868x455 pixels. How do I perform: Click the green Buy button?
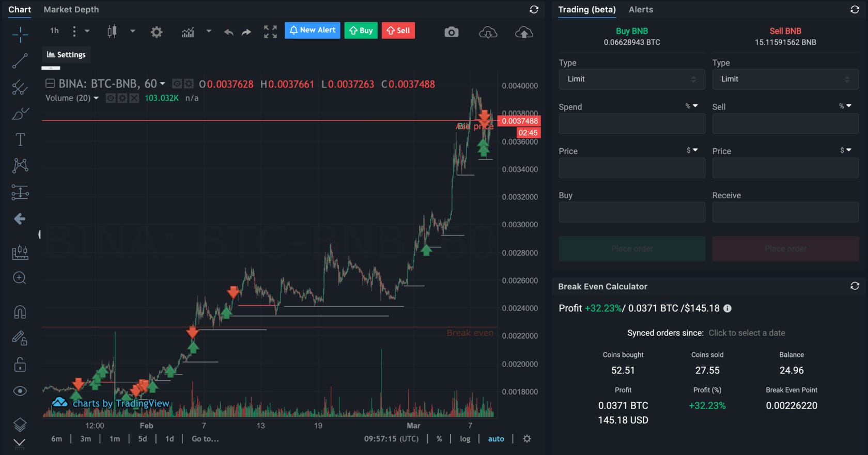pyautogui.click(x=361, y=30)
